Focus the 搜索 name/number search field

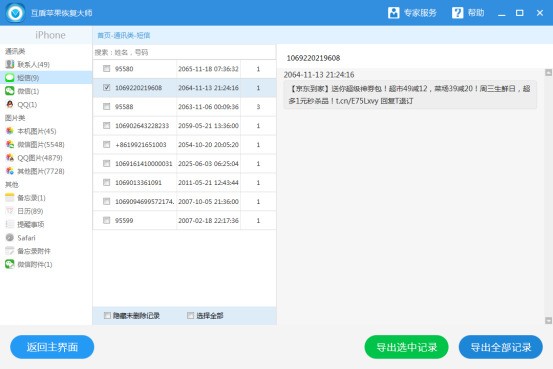coord(184,52)
